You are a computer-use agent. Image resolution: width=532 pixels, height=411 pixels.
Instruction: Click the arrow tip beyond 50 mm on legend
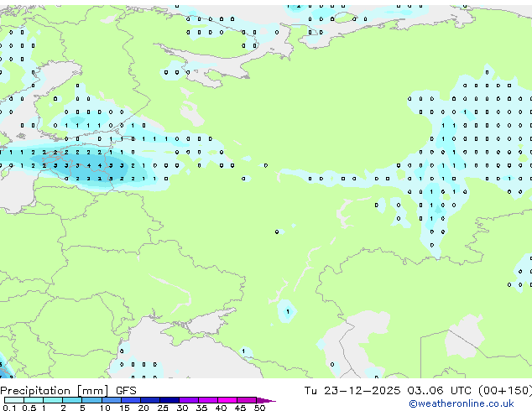coord(266,400)
